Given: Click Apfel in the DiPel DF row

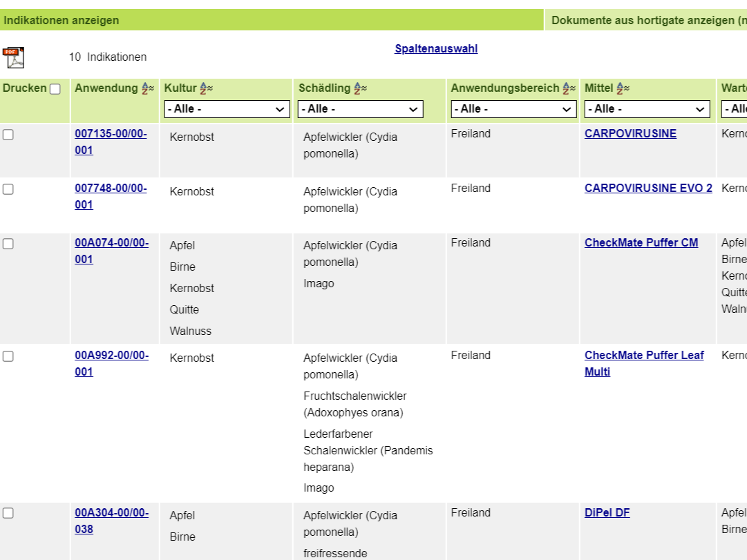Looking at the screenshot, I should [182, 515].
